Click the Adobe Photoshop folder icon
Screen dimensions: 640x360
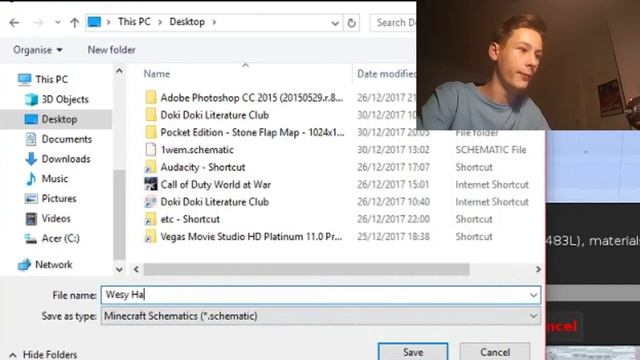point(151,98)
